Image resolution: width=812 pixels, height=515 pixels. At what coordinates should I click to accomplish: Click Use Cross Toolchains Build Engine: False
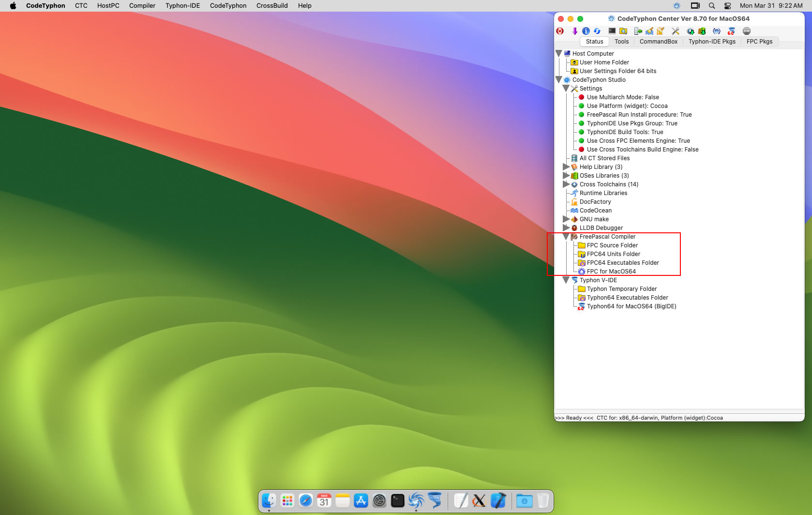tap(643, 150)
